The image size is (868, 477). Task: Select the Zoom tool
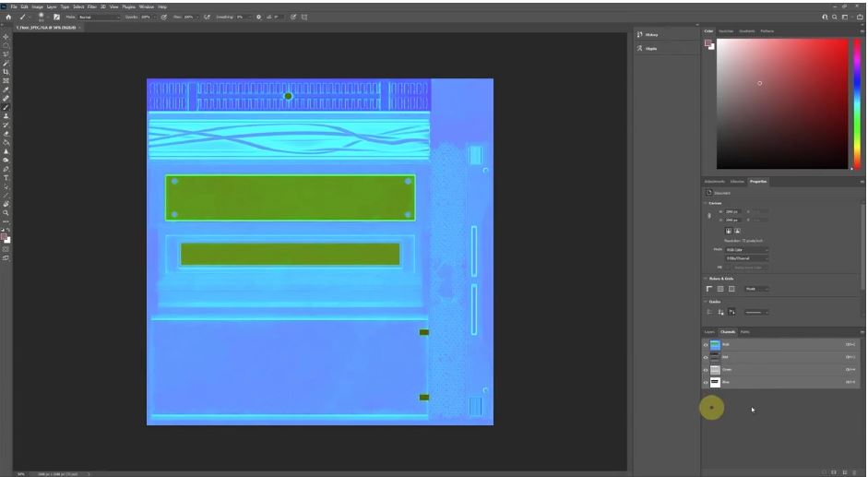point(6,213)
